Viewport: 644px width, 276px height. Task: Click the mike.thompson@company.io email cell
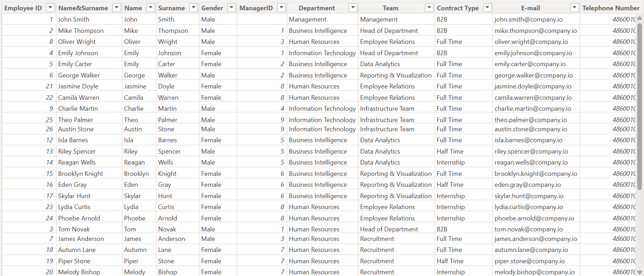536,31
